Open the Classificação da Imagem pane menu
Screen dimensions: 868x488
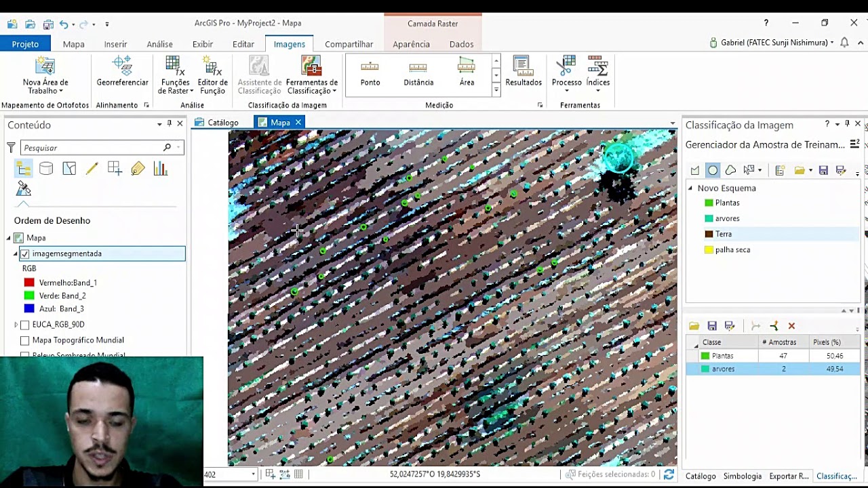837,124
